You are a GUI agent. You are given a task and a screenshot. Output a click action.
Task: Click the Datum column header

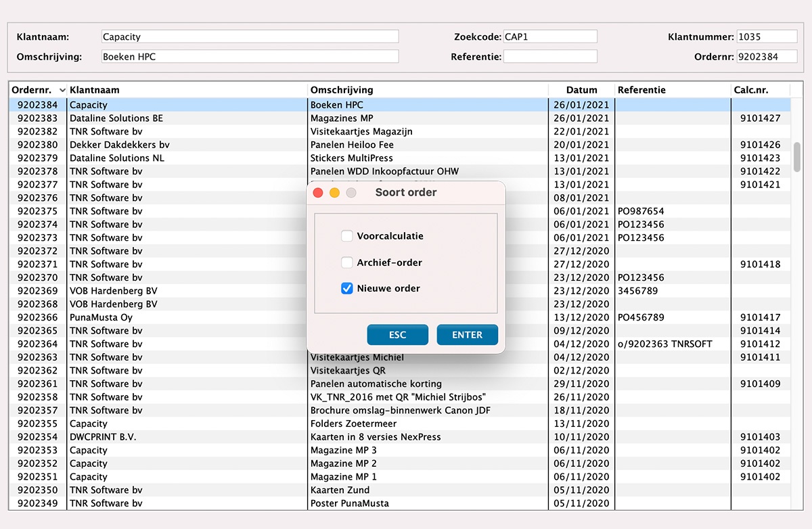(x=582, y=90)
